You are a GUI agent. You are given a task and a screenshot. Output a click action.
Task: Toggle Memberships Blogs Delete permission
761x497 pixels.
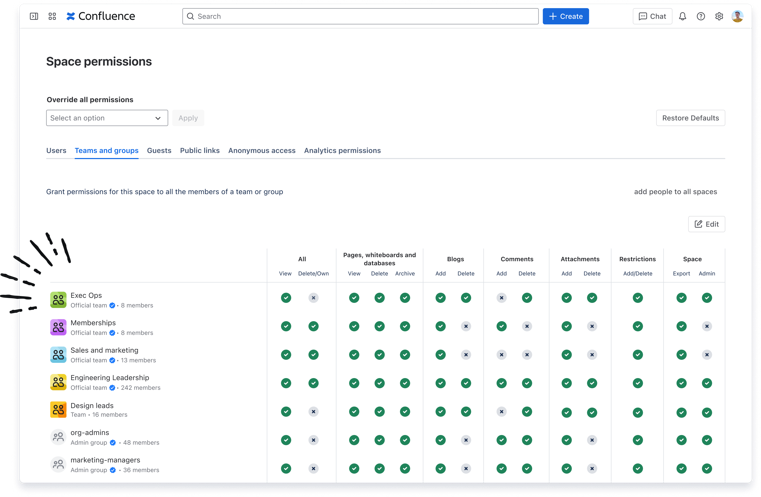pyautogui.click(x=466, y=326)
